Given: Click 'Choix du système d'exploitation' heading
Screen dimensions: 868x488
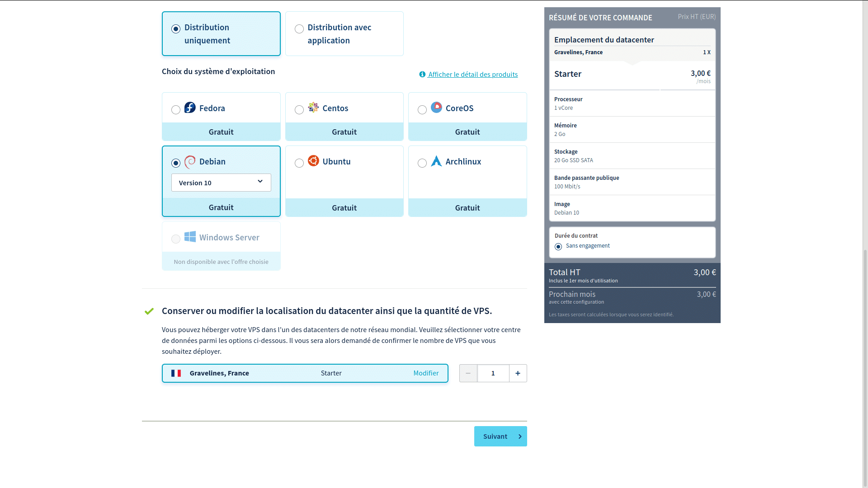Looking at the screenshot, I should 218,71.
